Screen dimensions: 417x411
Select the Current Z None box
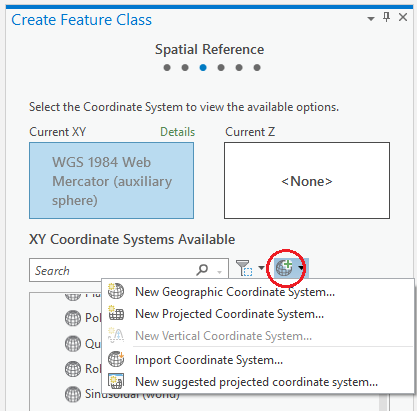(x=307, y=181)
